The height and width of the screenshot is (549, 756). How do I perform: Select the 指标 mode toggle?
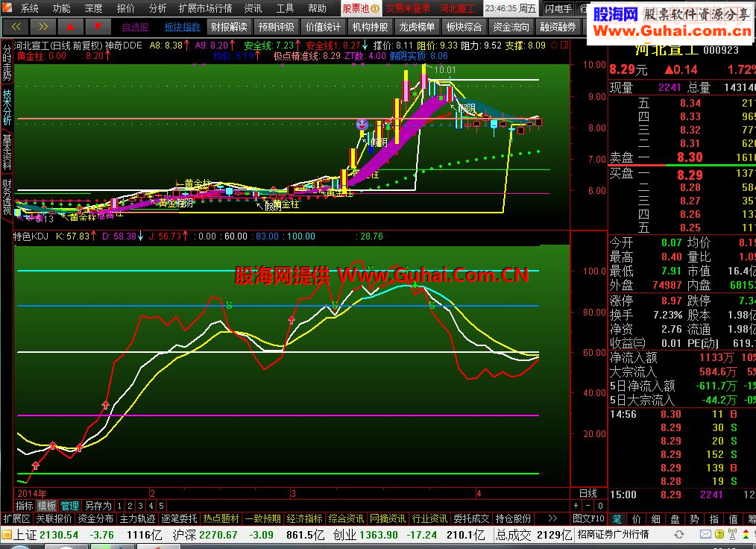click(24, 506)
